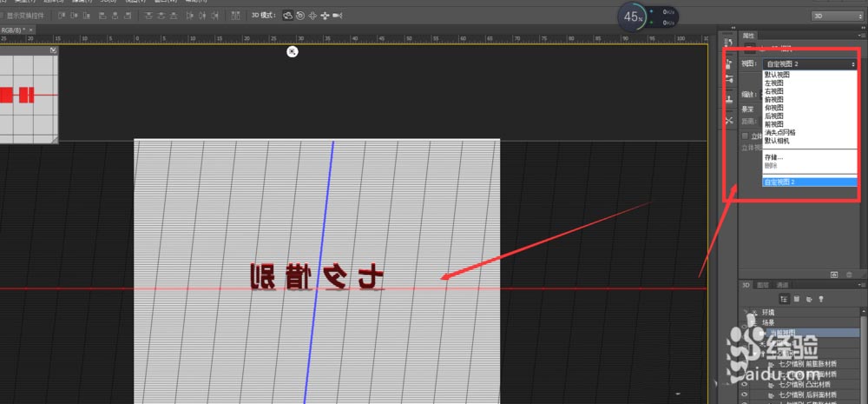Choose 后视图 from view list
This screenshot has height=404, width=868.
point(774,116)
